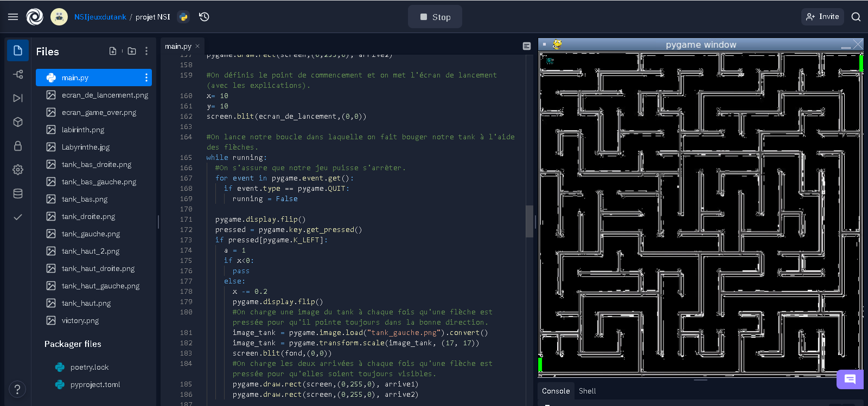Screen dimensions: 868x406
Task: Select main.py in the file tree
Action: click(x=94, y=78)
